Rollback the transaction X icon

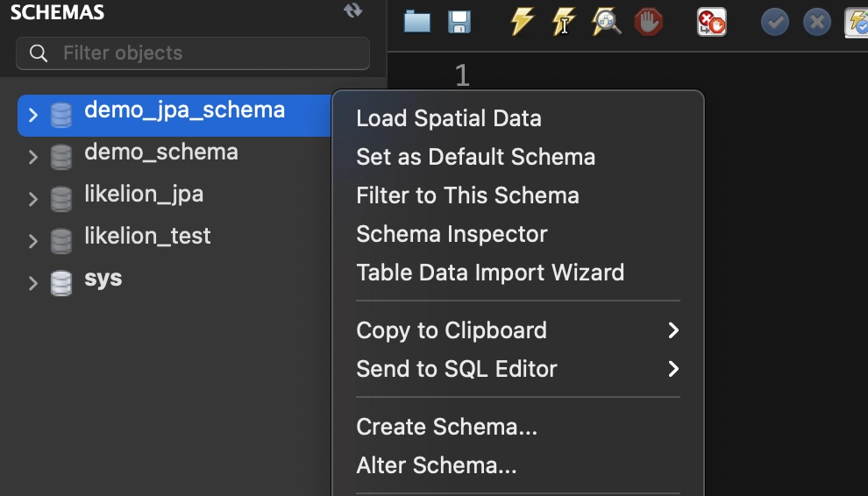(816, 21)
